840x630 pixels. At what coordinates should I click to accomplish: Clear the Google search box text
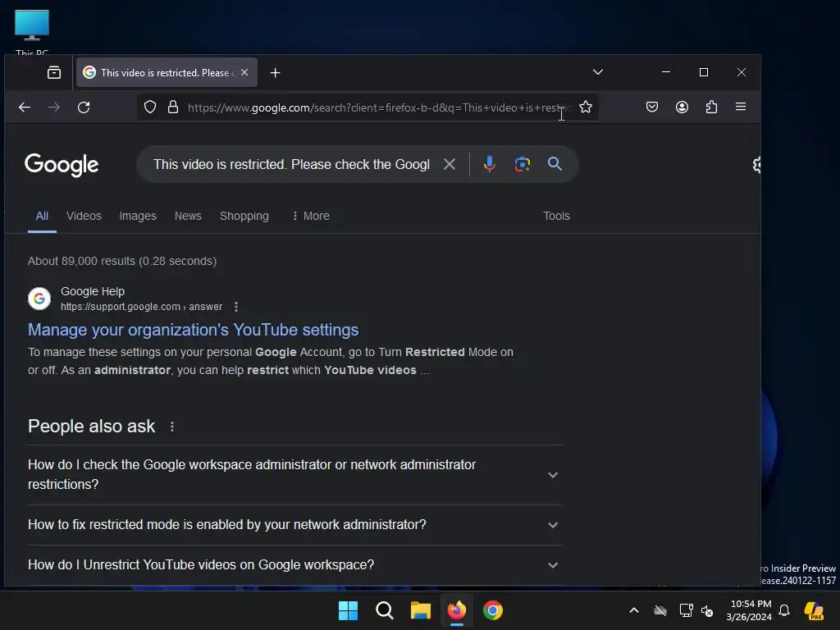point(450,164)
